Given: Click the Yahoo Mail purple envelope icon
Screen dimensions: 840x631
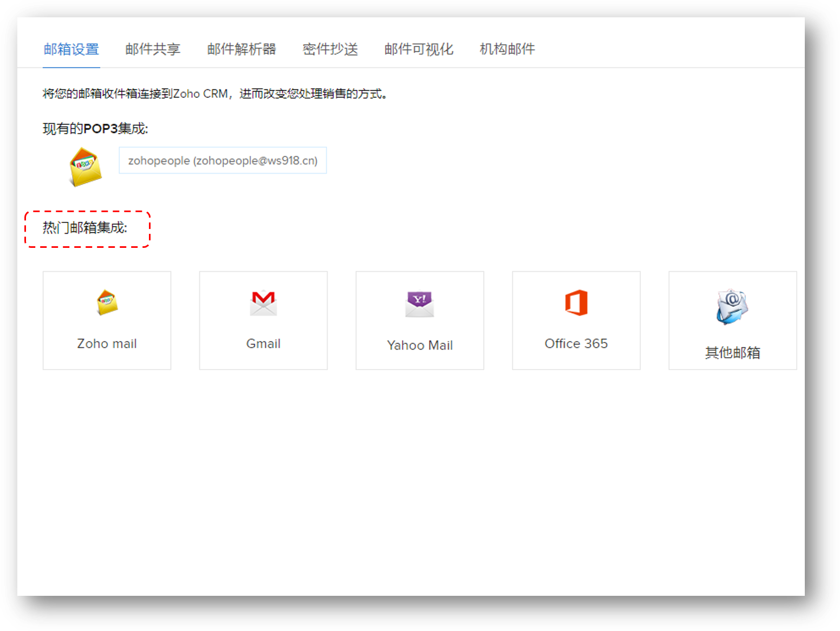Looking at the screenshot, I should (x=420, y=304).
